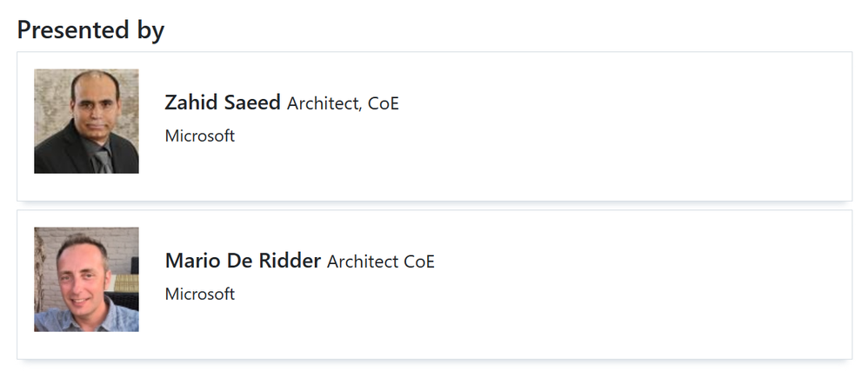Image resolution: width=868 pixels, height=377 pixels.
Task: Click Zahid Saeed's profile photo
Action: (86, 122)
